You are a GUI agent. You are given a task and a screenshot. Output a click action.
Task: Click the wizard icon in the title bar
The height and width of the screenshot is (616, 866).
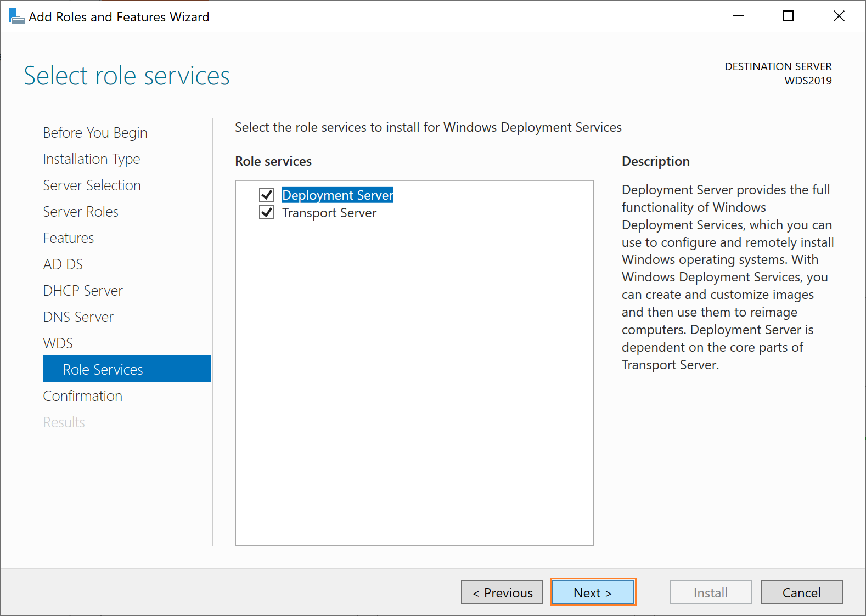[x=17, y=16]
